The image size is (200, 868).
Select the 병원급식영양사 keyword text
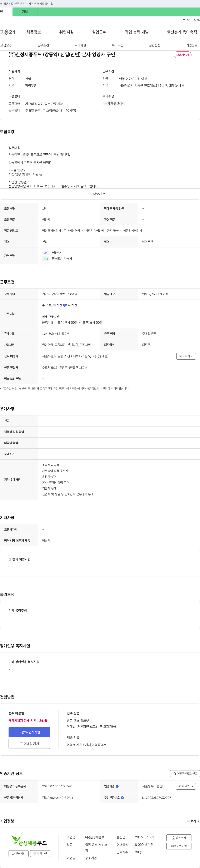pos(51,231)
